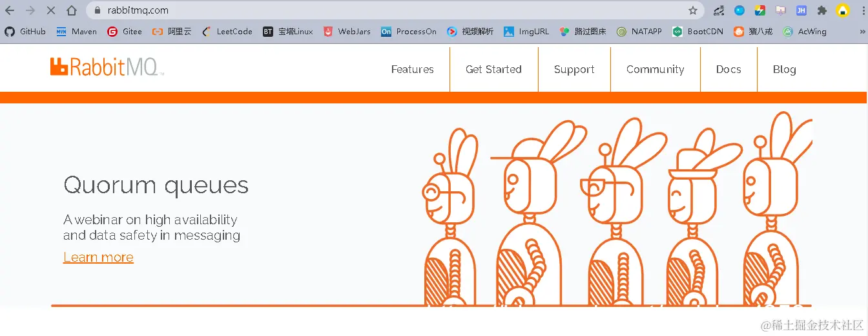Screen dimensions: 868x336
Task: Open the yellow profile avatar
Action: [x=843, y=10]
